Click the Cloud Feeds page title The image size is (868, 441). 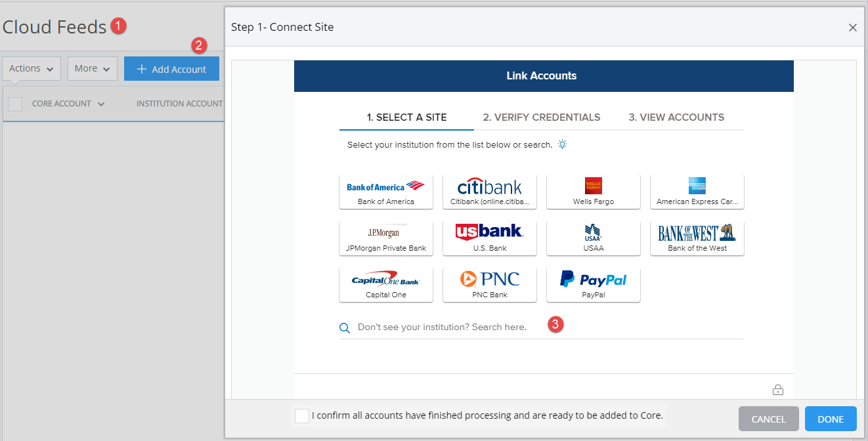point(54,27)
